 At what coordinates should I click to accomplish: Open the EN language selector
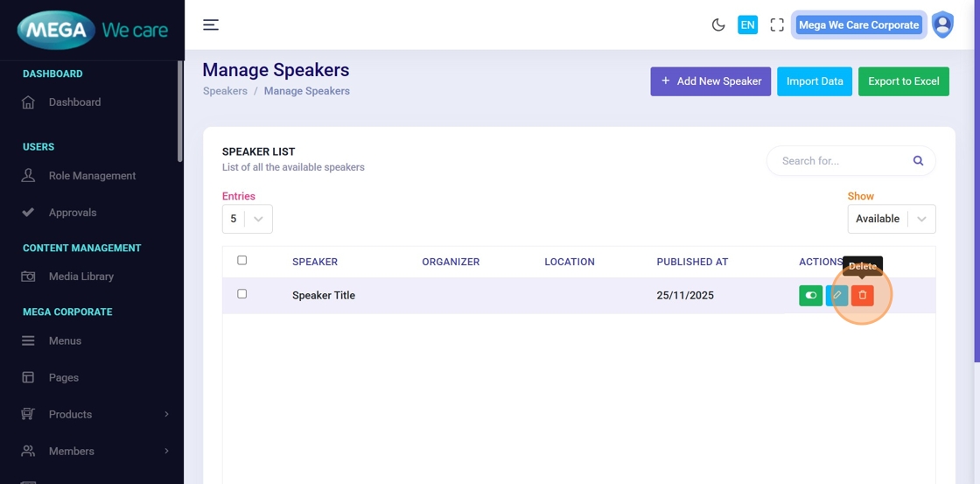747,25
